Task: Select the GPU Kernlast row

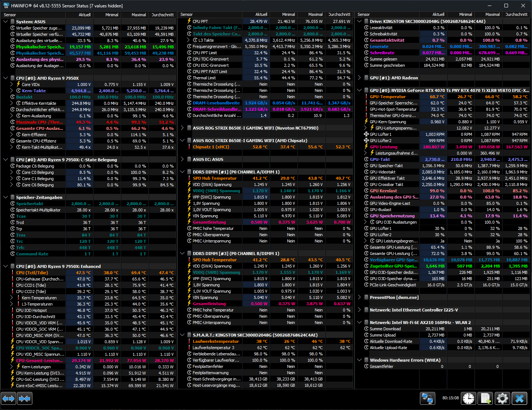Action: coord(443,191)
